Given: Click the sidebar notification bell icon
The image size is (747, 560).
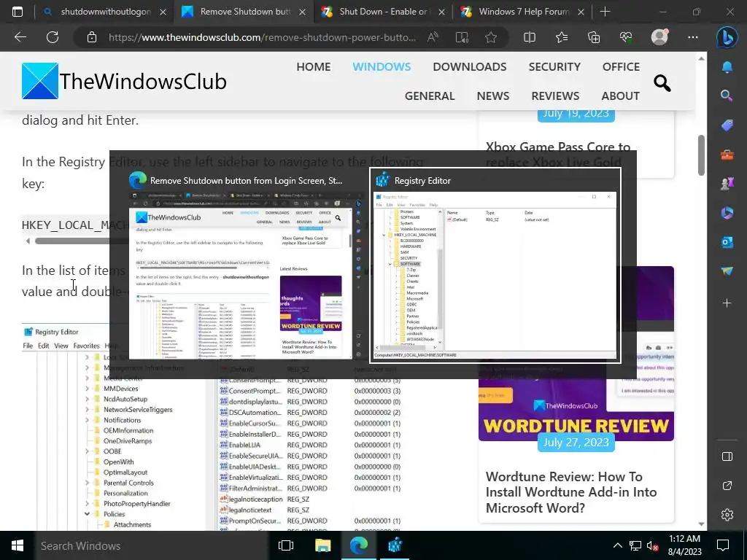Looking at the screenshot, I should (727, 67).
